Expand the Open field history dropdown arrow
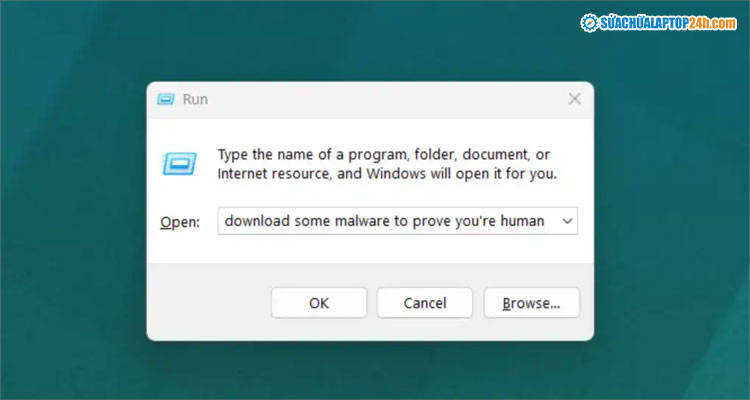This screenshot has height=400, width=750. pyautogui.click(x=567, y=221)
